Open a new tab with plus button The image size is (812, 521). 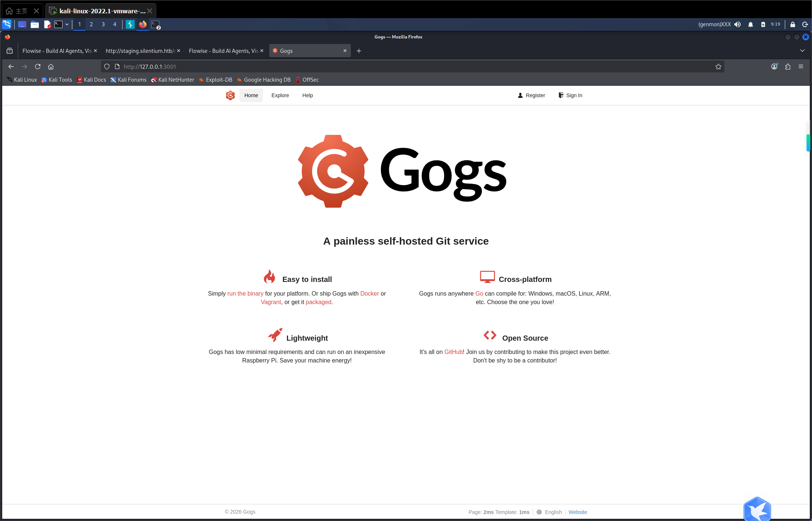pyautogui.click(x=359, y=51)
